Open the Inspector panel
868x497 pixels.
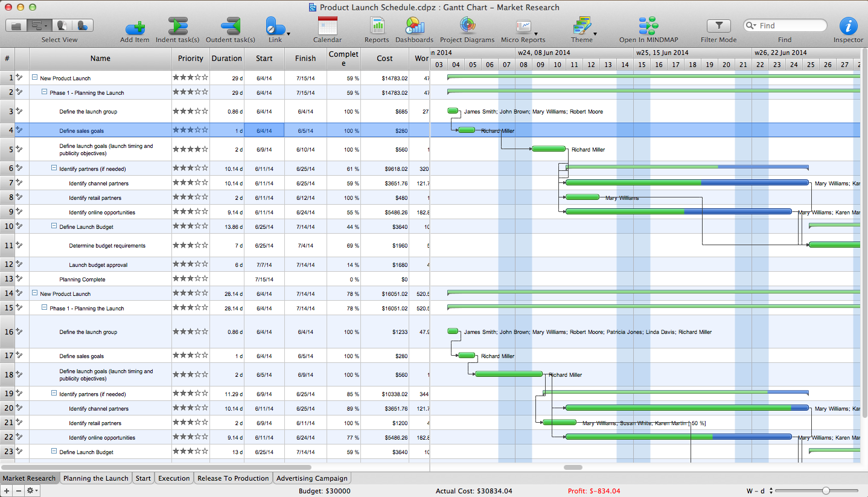(x=848, y=27)
